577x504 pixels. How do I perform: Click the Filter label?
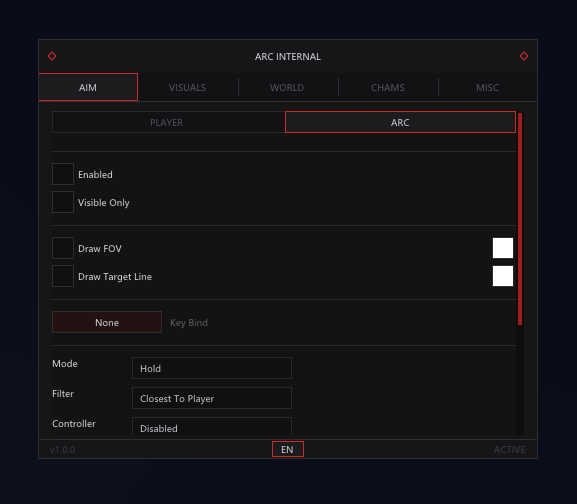[63, 394]
